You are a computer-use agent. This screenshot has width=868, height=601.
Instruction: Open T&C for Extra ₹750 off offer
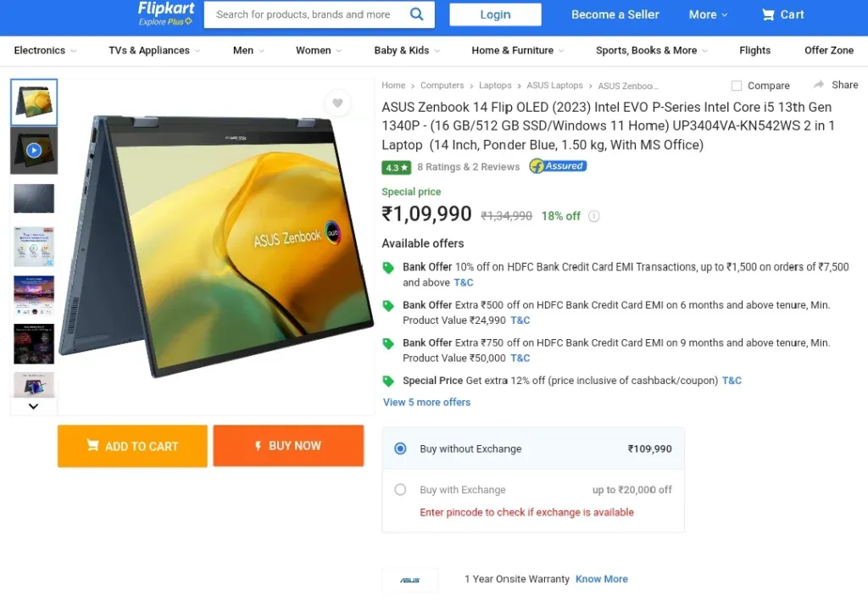tap(520, 358)
